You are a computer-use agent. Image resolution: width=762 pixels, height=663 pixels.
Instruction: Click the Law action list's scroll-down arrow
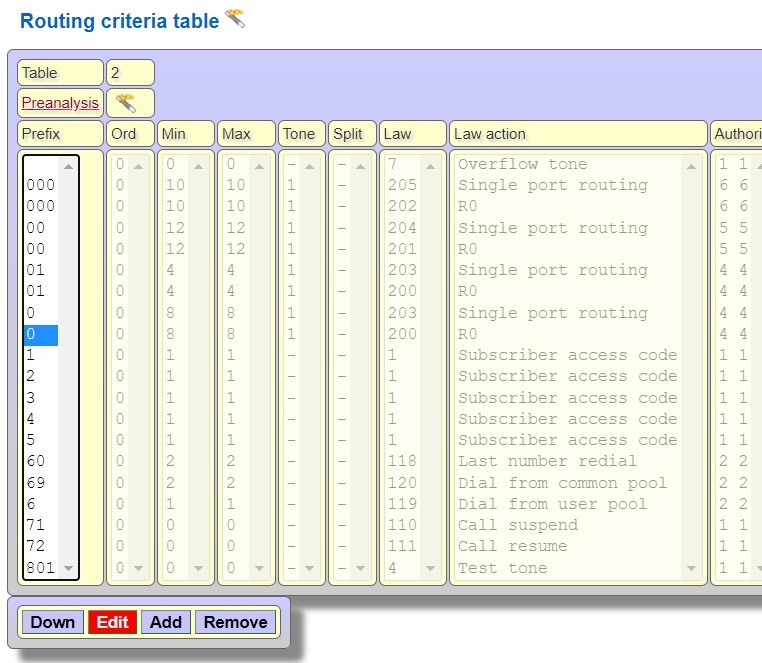tap(692, 568)
